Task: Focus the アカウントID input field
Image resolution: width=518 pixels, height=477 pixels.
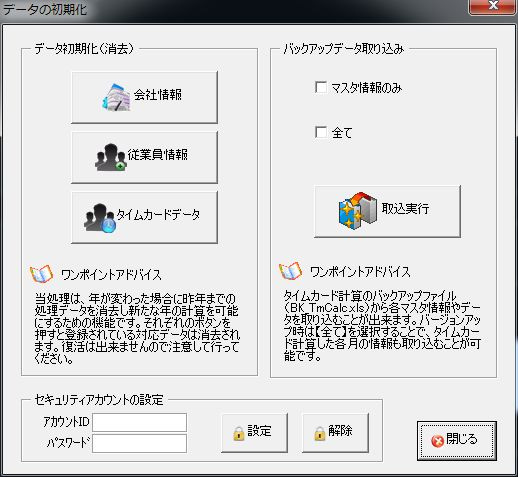Action: (139, 422)
